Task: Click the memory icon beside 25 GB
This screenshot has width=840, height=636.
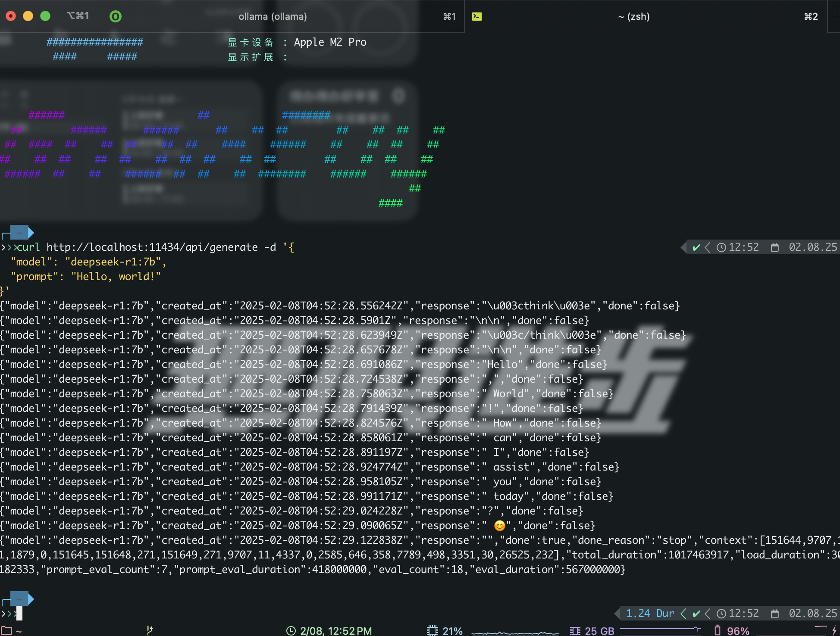Action: 575,630
